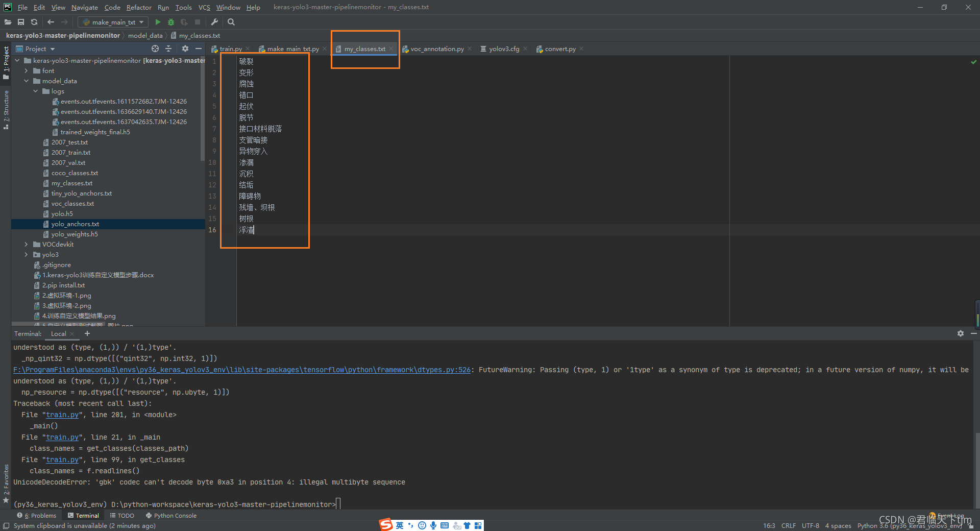Collapse the logs folder
The width and height of the screenshot is (980, 531).
tap(35, 91)
